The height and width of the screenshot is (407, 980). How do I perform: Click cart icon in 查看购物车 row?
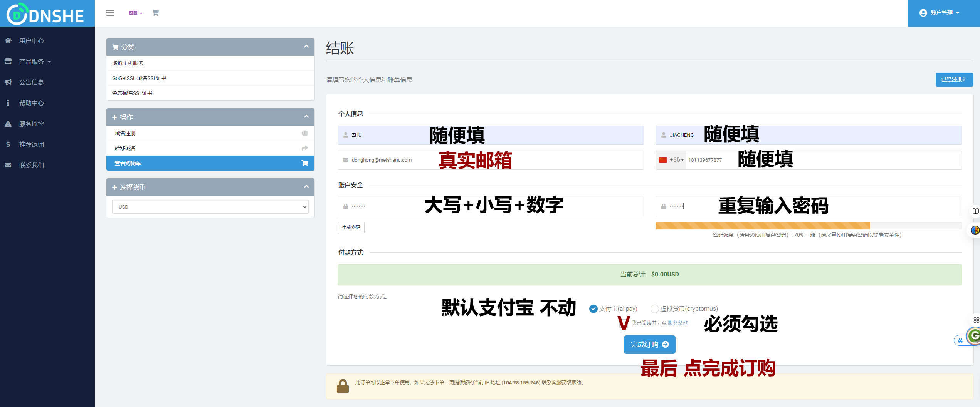[305, 163]
